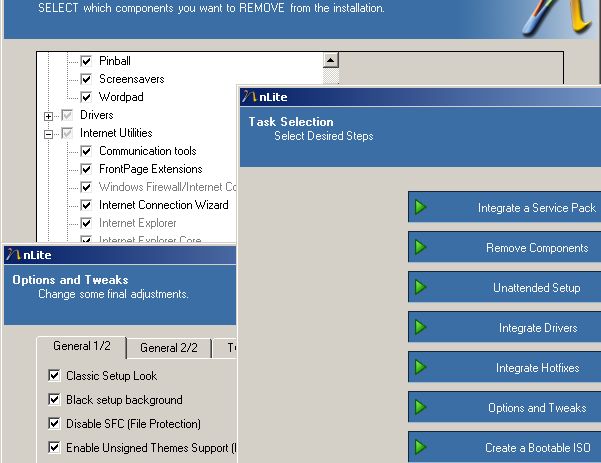Click the green arrow icon next to Remove Components
Viewport: 601px width, 463px height.
421,247
